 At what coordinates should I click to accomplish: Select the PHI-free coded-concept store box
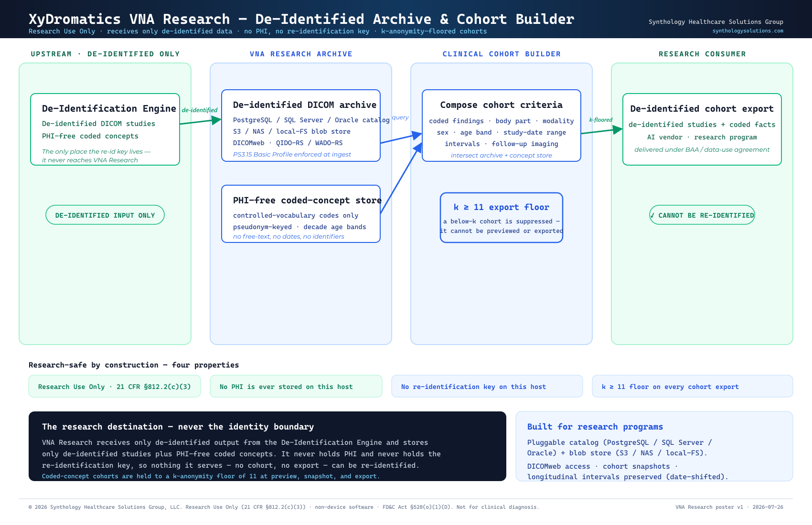click(x=301, y=214)
